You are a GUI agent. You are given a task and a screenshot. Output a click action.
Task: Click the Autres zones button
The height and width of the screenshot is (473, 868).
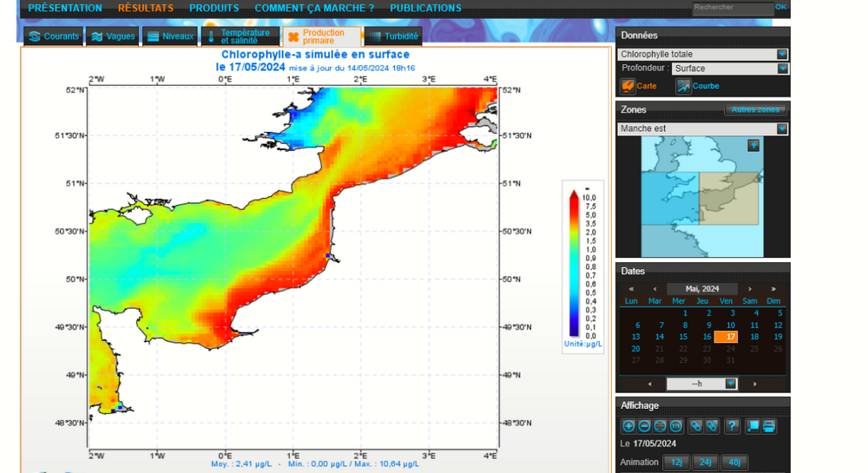point(755,109)
